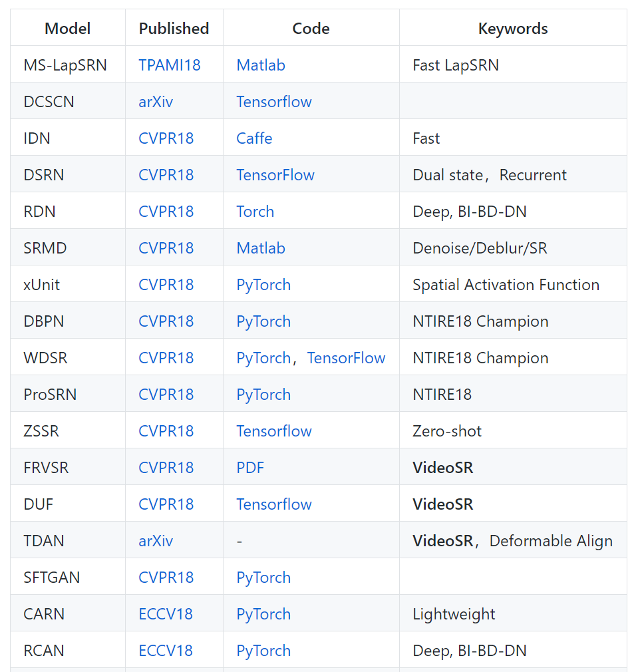The height and width of the screenshot is (672, 636).
Task: Click the arXiv link for DCSCN
Action: pos(155,102)
